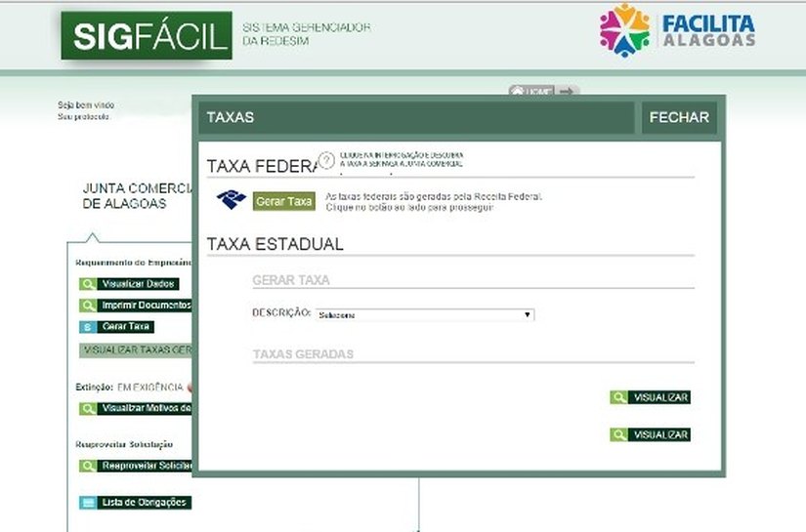Open Lista de Obrigações
Viewport: 806px width, 532px height.
[135, 502]
